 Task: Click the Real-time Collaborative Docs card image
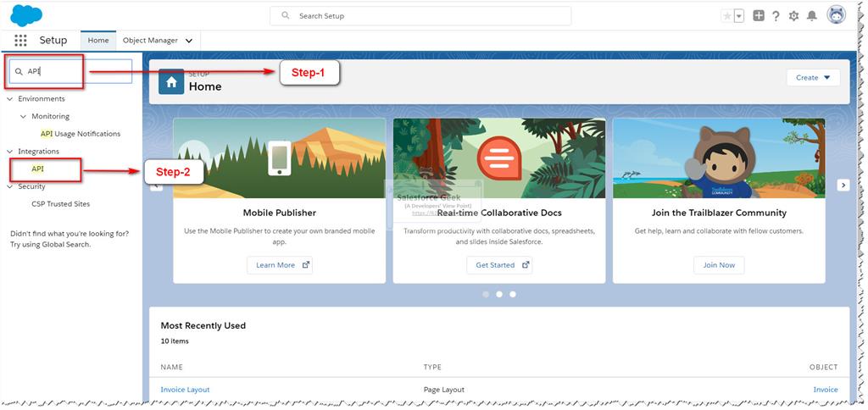499,158
